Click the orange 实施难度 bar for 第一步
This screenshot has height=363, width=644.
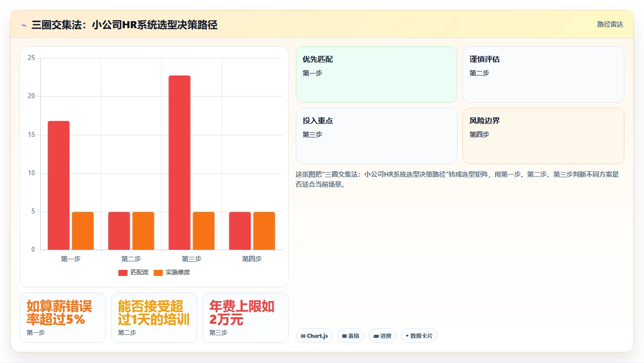83,231
